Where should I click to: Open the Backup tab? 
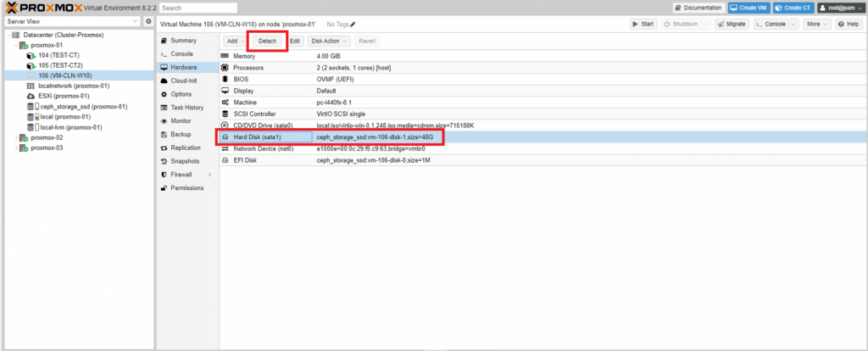pyautogui.click(x=187, y=134)
